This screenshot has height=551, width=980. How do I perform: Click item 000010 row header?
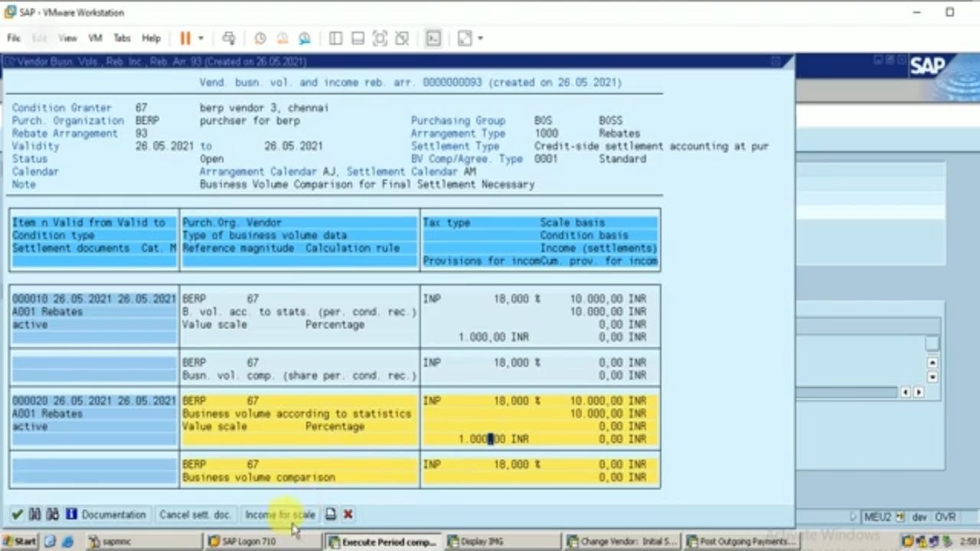(x=94, y=299)
